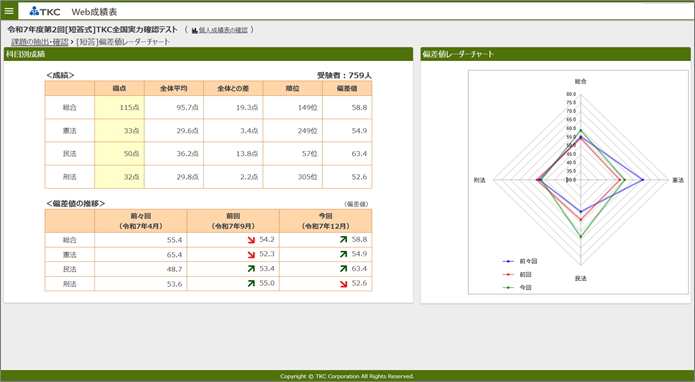This screenshot has width=695, height=382.
Task: Click the 95.7点 overall average cell
Action: 174,107
